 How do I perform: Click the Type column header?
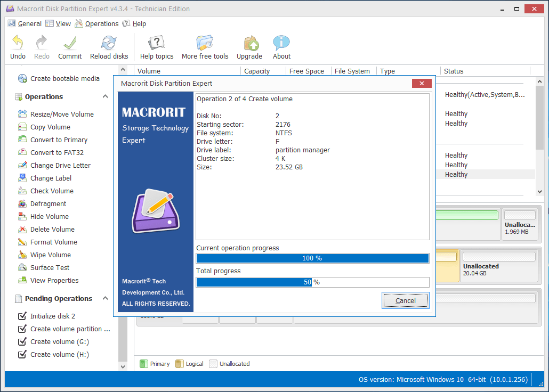click(x=408, y=71)
